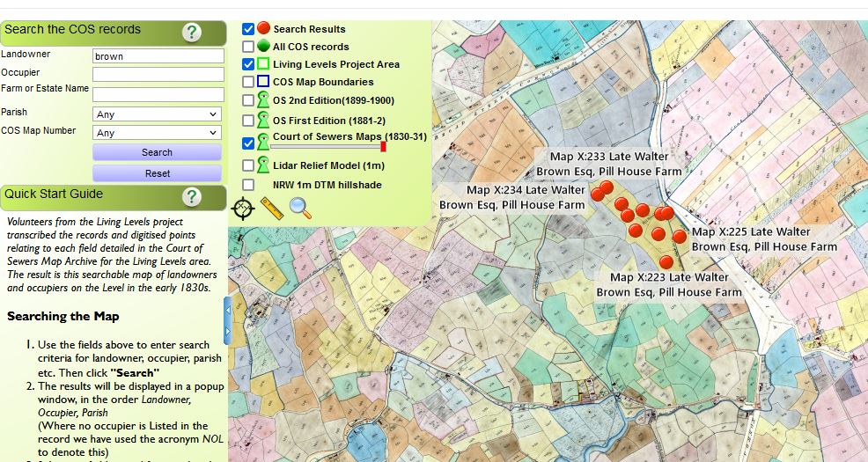
Task: Activate the magnifying glass search tool
Action: [300, 209]
